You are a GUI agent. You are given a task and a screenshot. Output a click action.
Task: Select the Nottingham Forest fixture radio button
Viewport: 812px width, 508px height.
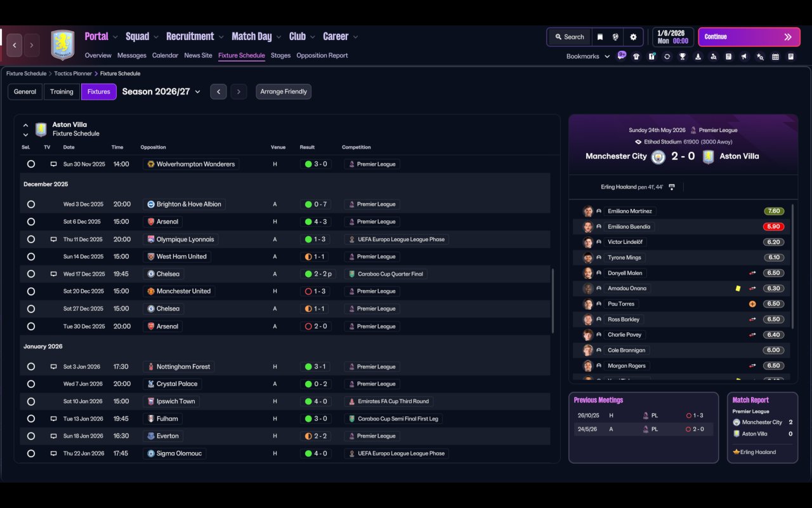coord(31,366)
